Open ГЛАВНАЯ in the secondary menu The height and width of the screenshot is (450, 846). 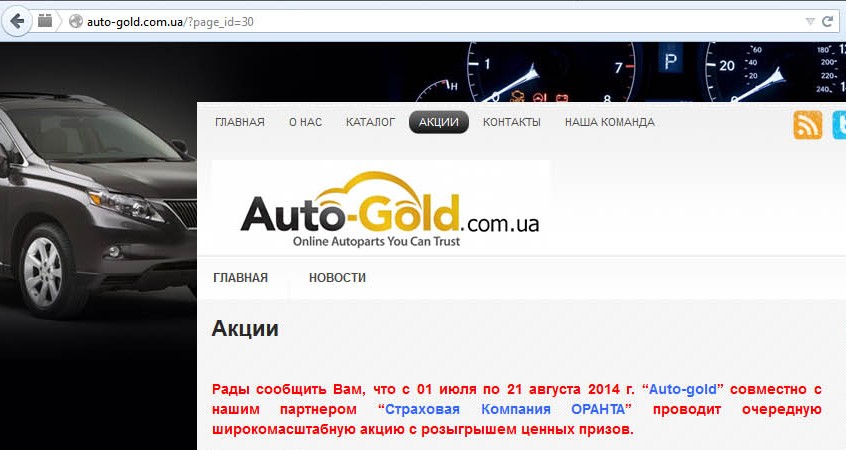point(240,278)
